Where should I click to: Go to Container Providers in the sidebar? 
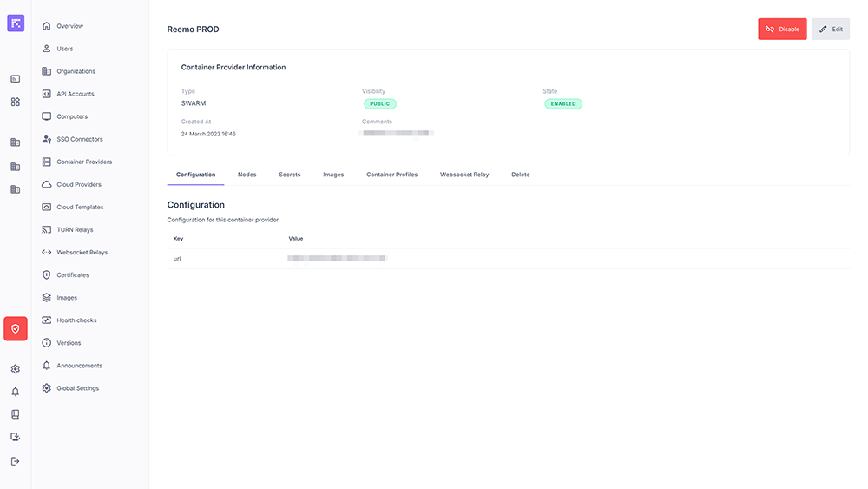point(83,162)
